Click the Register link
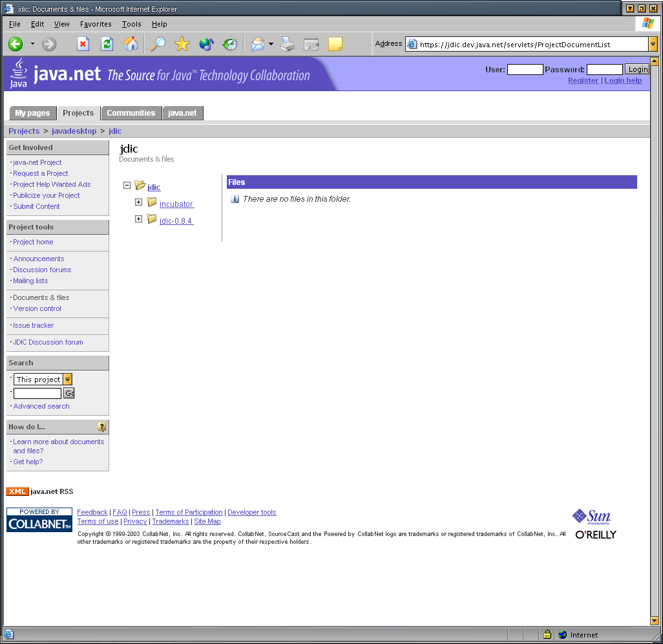The width and height of the screenshot is (663, 644). [x=583, y=80]
